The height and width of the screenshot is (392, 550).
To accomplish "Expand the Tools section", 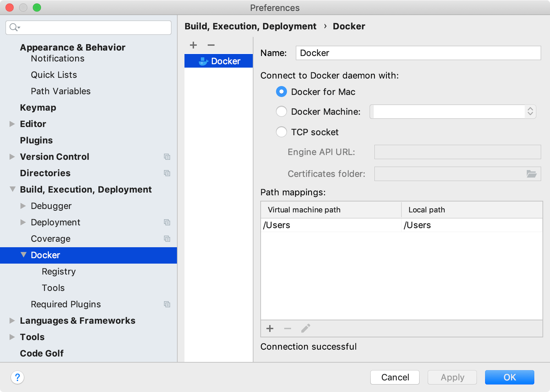I will click(12, 337).
